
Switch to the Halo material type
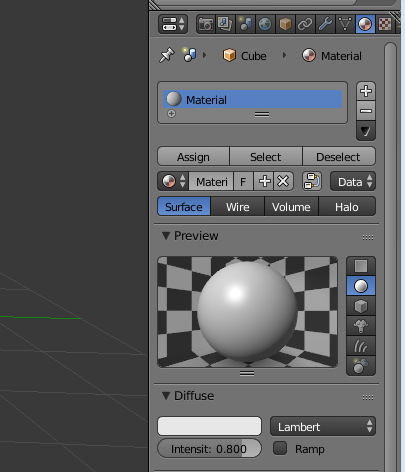pyautogui.click(x=347, y=207)
